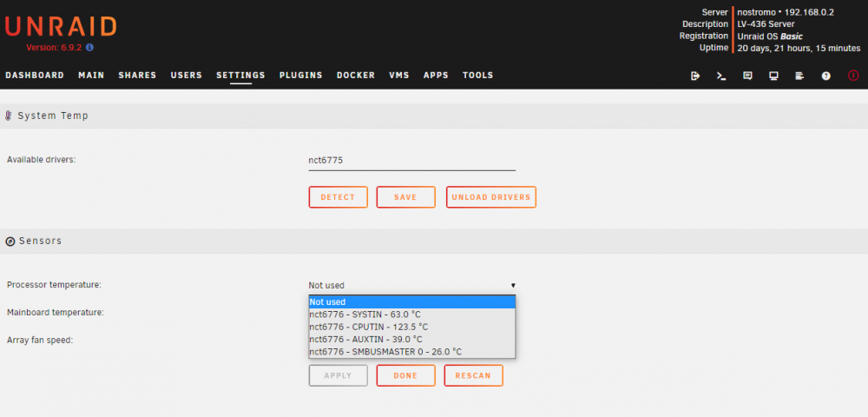Image resolution: width=868 pixels, height=417 pixels.
Task: Click the Version 6.9.2 text
Action: coord(54,48)
